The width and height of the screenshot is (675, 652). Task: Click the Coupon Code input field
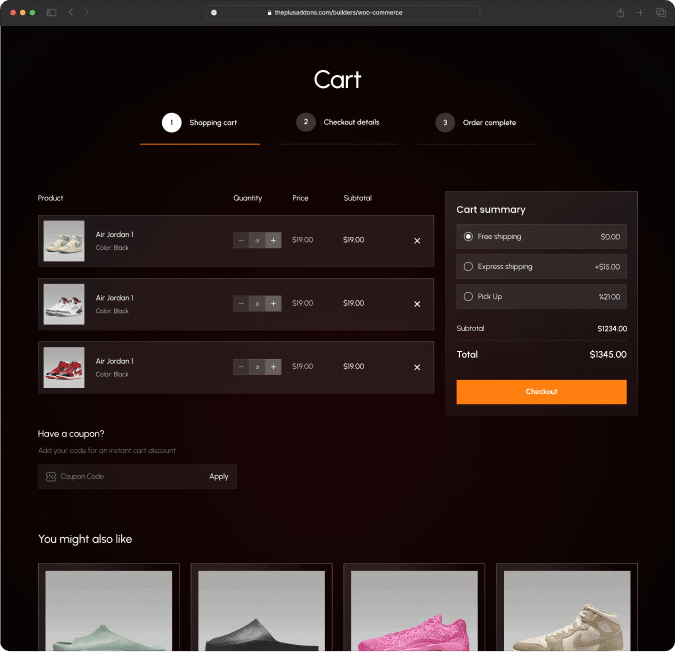pos(125,477)
